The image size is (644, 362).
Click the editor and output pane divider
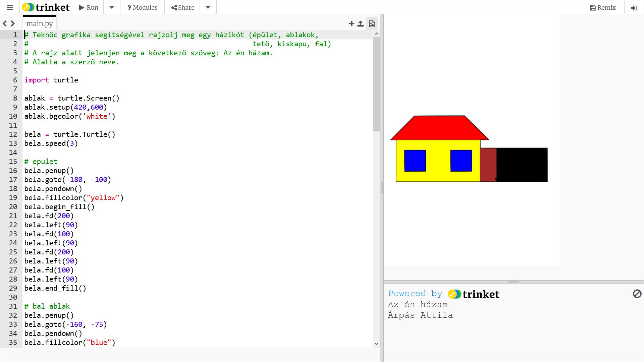[x=381, y=188]
